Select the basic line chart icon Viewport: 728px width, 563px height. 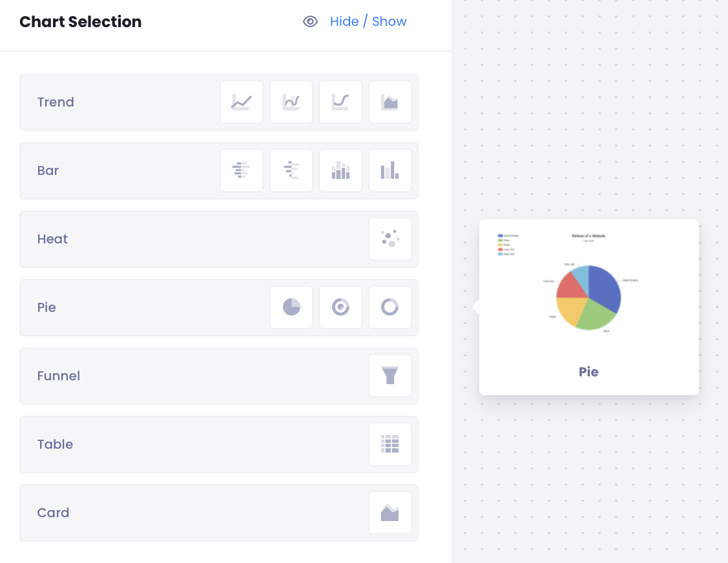(242, 102)
